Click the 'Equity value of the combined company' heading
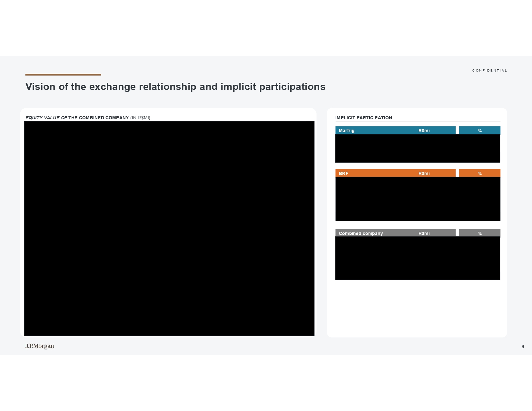Viewport: 532px width, 411px height. coord(88,118)
